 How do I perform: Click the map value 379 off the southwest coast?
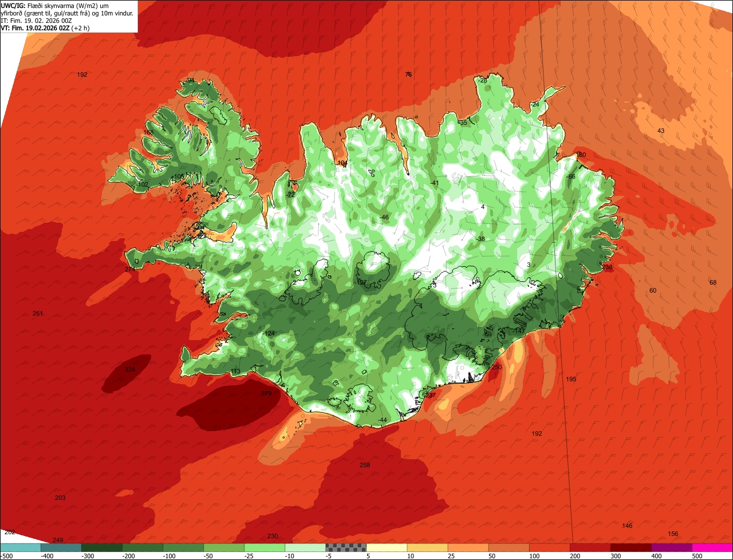click(266, 394)
